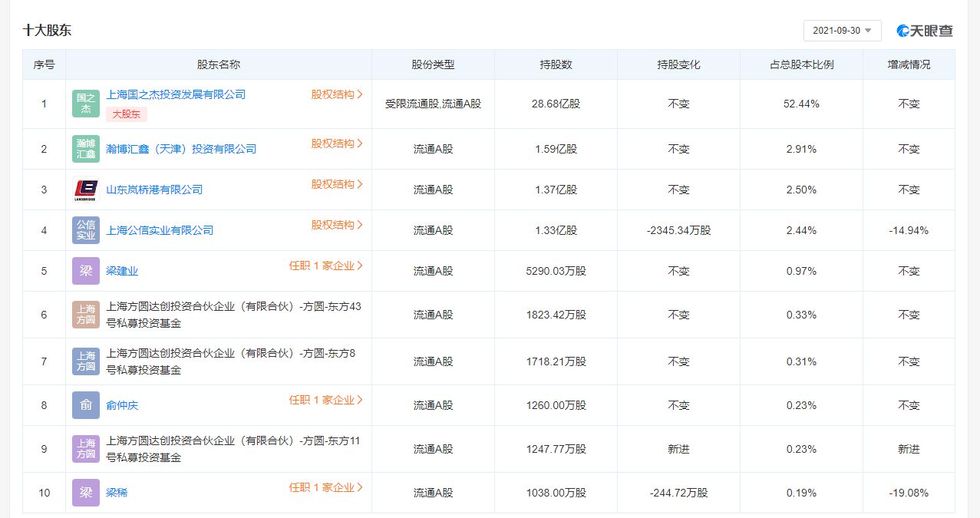
Task: Expand 股权结构 for 山东岚桥港
Action: point(337,184)
